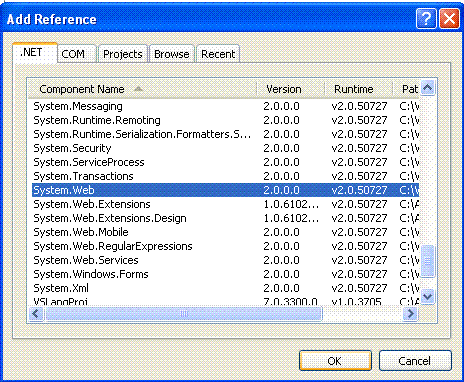Select System.Xml component row
Screen dimensions: 464x382
click(225, 288)
